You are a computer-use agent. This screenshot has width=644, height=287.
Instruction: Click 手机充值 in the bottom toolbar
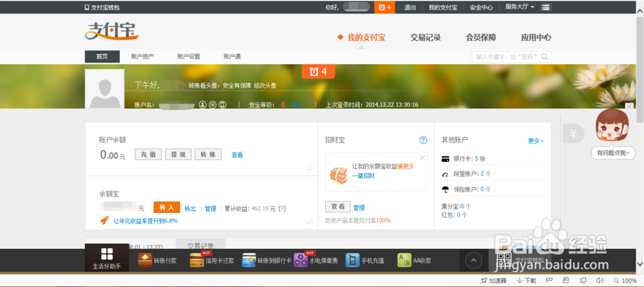[365, 261]
